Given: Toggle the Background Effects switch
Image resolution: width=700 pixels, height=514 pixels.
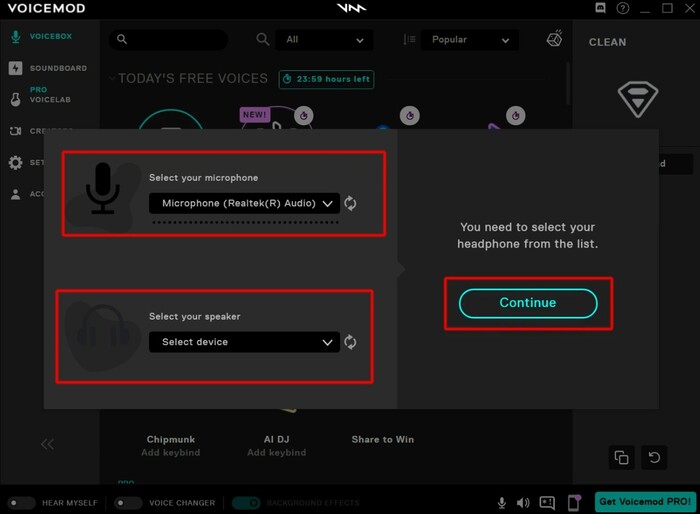Looking at the screenshot, I should [246, 503].
